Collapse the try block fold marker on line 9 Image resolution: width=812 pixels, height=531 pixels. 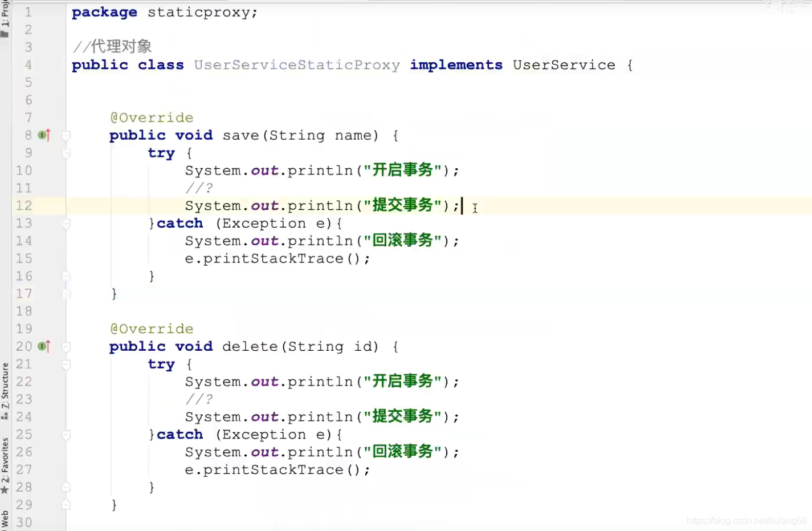point(66,153)
